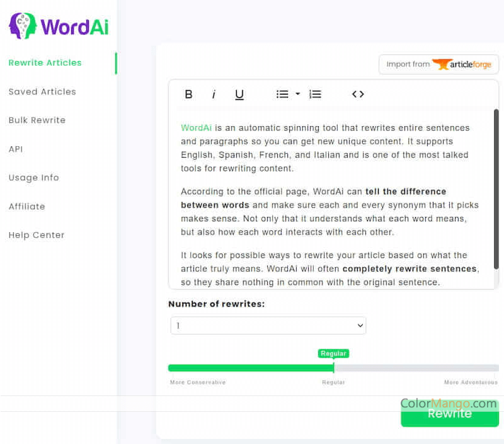This screenshot has height=444, width=504.
Task: Insert a bulleted list
Action: click(282, 95)
